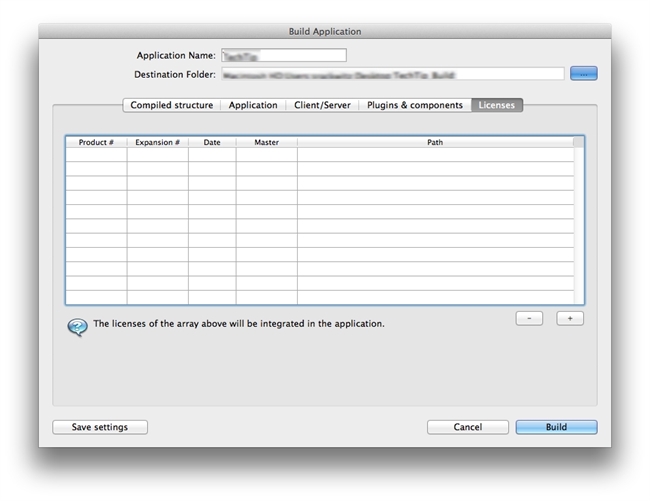Switch to the Compiled structure tab

coord(171,105)
